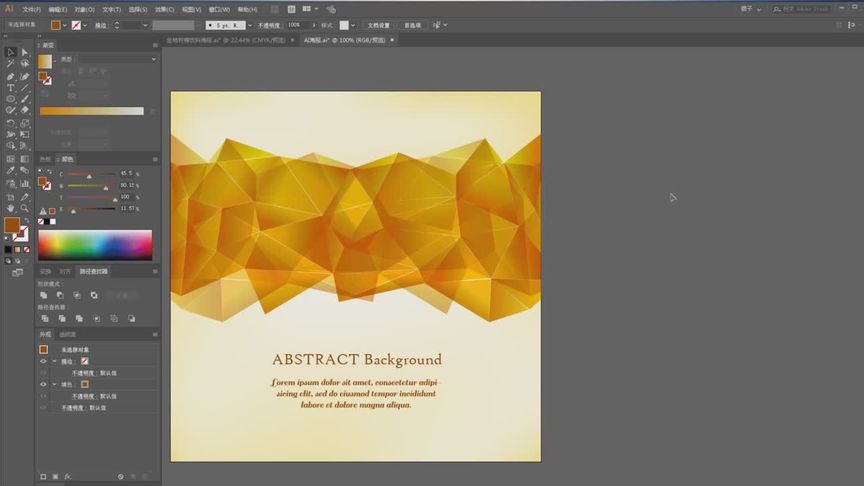This screenshot has height=486, width=864.
Task: Select the Pen tool
Action: coord(11,76)
